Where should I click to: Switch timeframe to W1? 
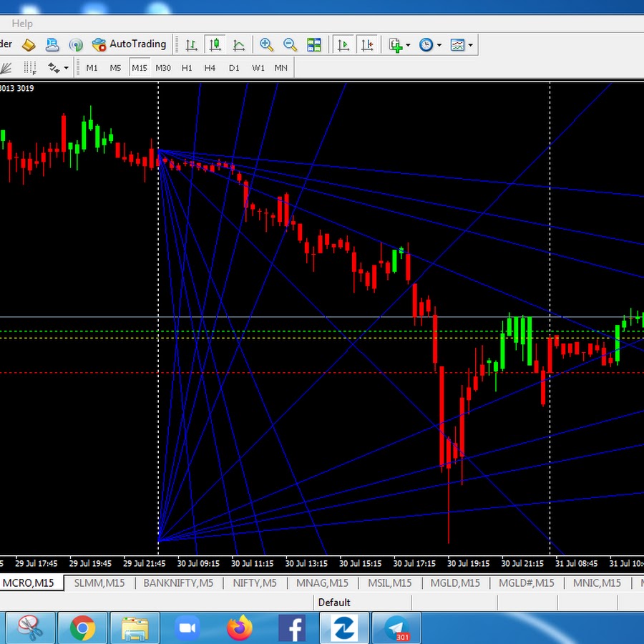click(258, 68)
